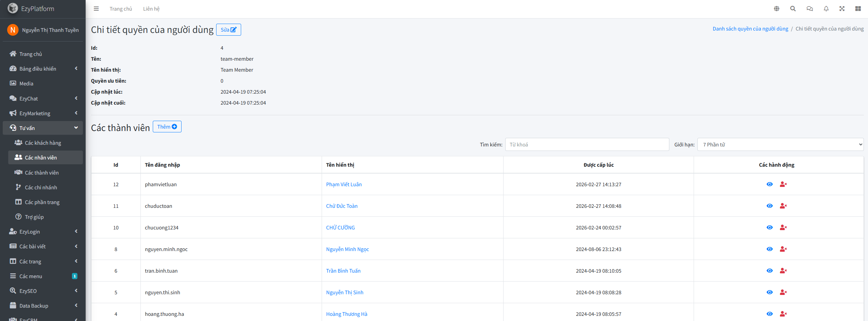Open the notifications bell icon
This screenshot has height=321, width=868.
click(826, 9)
